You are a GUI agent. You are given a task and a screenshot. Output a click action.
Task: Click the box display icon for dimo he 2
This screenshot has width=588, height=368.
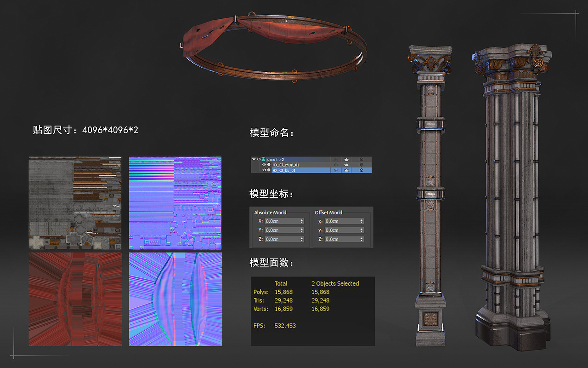[362, 159]
